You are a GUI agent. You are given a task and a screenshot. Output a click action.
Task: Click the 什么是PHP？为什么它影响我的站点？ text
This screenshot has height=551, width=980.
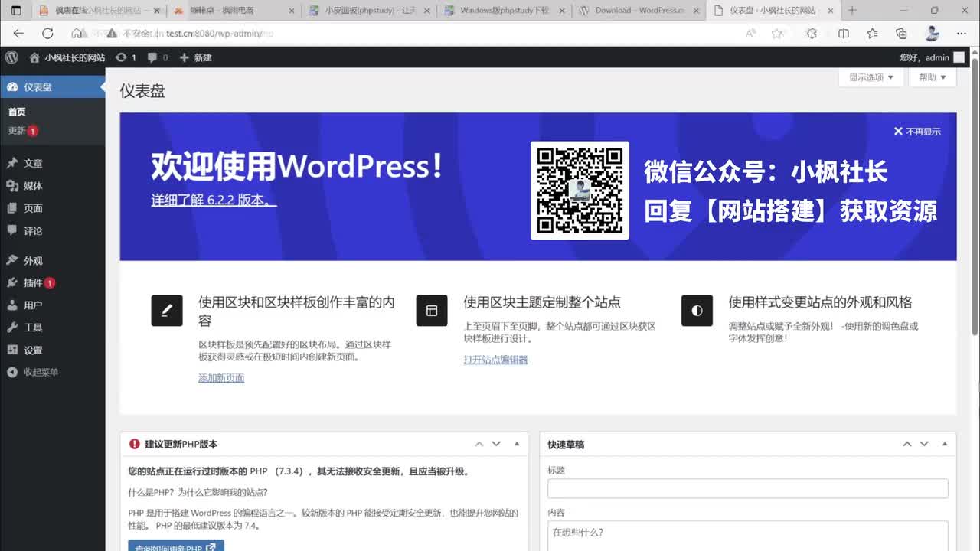coord(198,492)
